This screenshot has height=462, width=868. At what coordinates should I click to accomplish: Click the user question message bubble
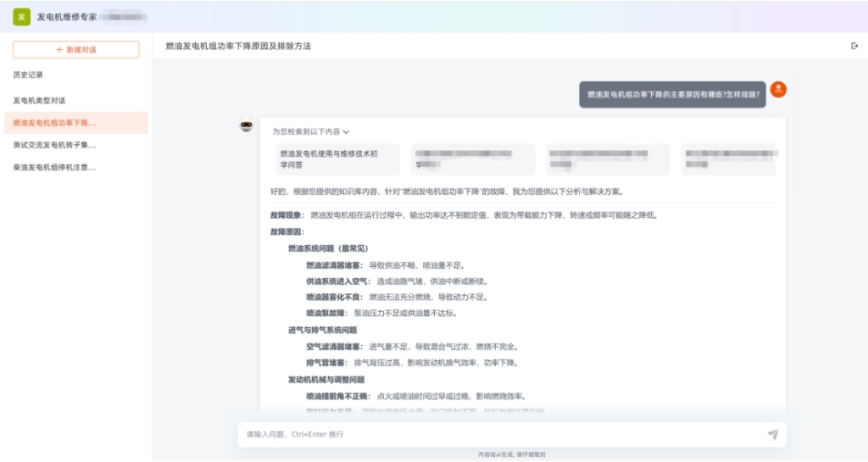point(672,95)
